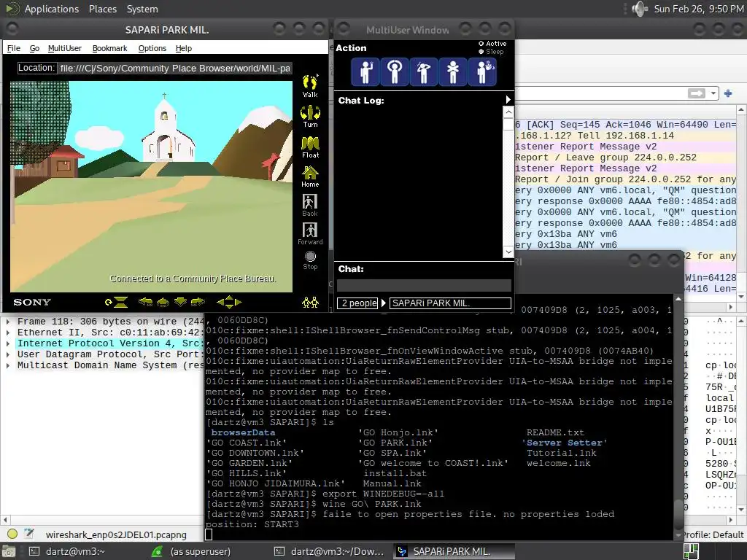Click the workspace switcher in bottom panel
747x560 pixels.
pos(691,551)
